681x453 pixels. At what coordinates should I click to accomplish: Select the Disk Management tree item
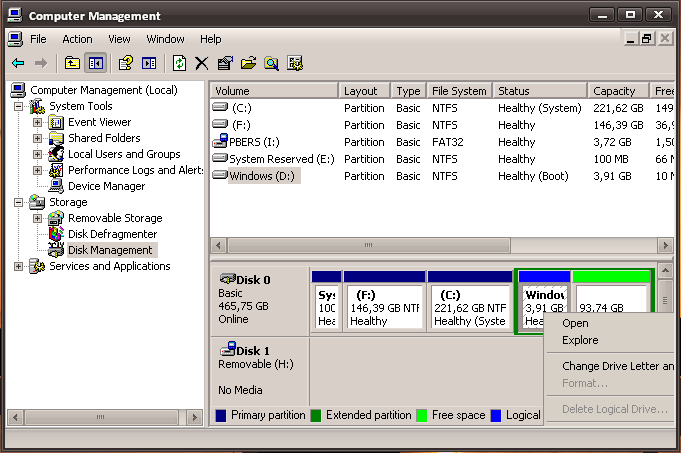point(110,250)
